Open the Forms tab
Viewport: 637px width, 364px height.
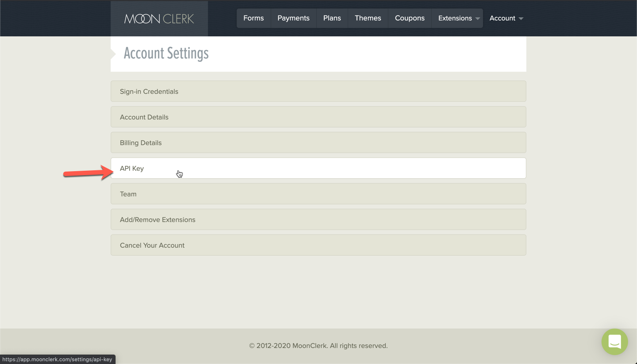253,18
